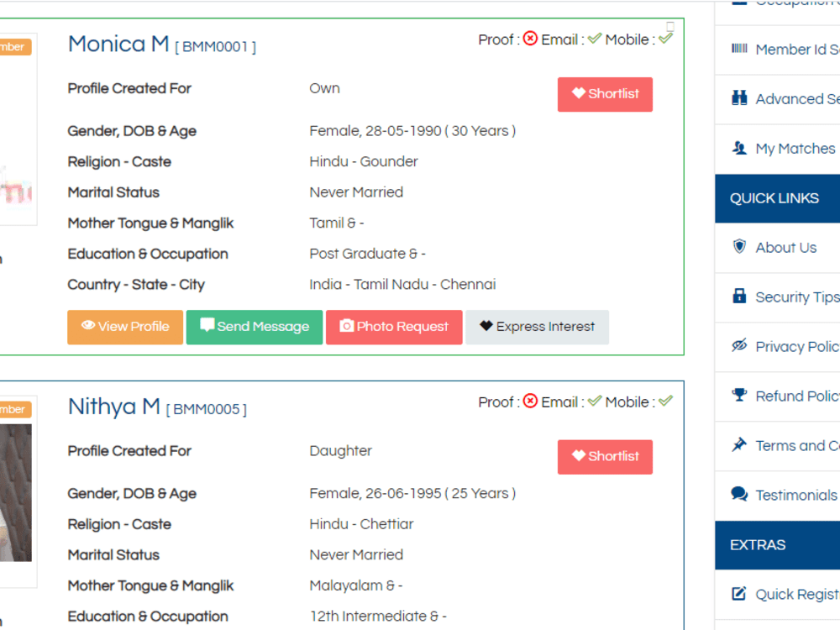Click the Security Tips lock icon
The height and width of the screenshot is (630, 840).
pyautogui.click(x=740, y=297)
